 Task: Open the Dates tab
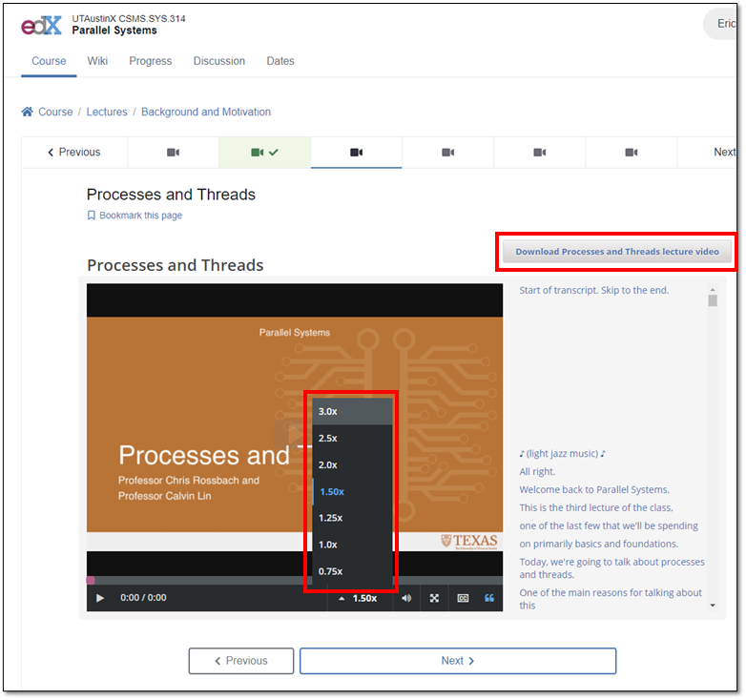280,61
